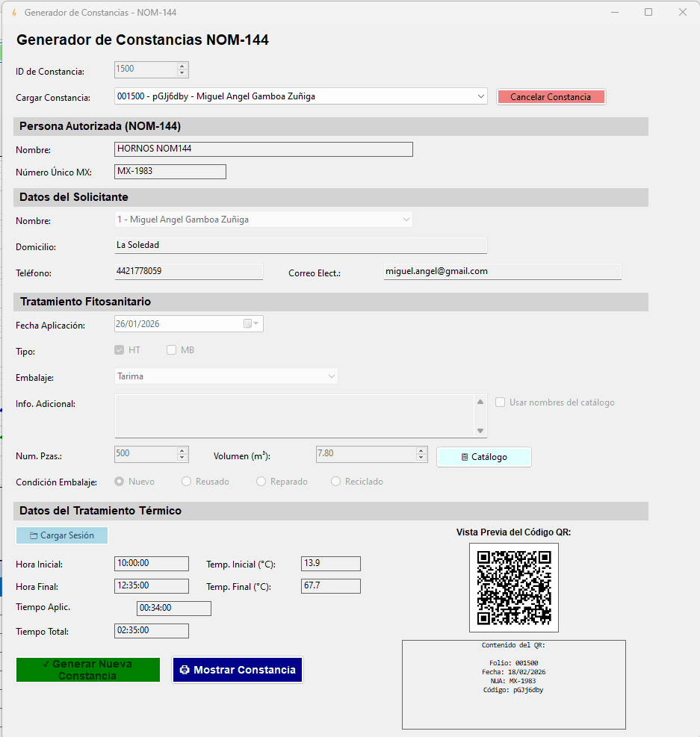Click the flame app icon in title bar
Image resolution: width=700 pixels, height=737 pixels.
14,12
